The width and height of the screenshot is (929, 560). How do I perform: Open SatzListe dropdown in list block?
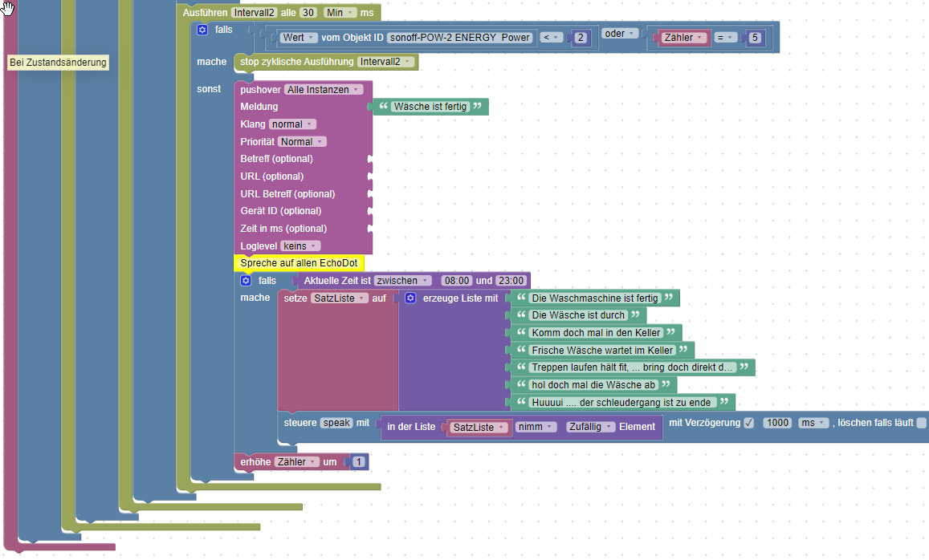click(x=478, y=427)
